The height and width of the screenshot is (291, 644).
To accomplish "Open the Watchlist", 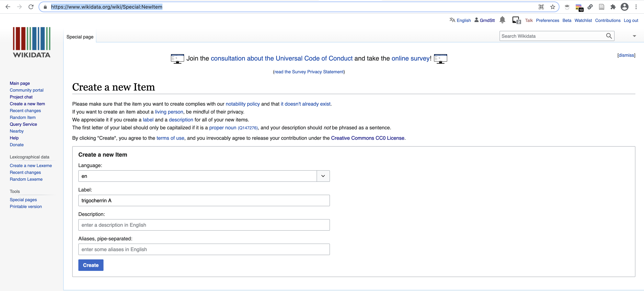I will pyautogui.click(x=583, y=20).
